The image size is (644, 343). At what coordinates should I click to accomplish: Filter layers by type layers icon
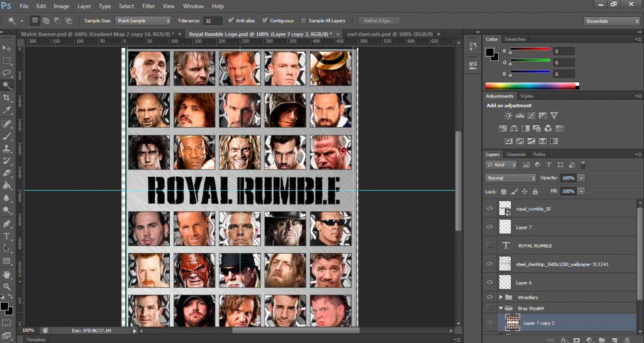(548, 165)
